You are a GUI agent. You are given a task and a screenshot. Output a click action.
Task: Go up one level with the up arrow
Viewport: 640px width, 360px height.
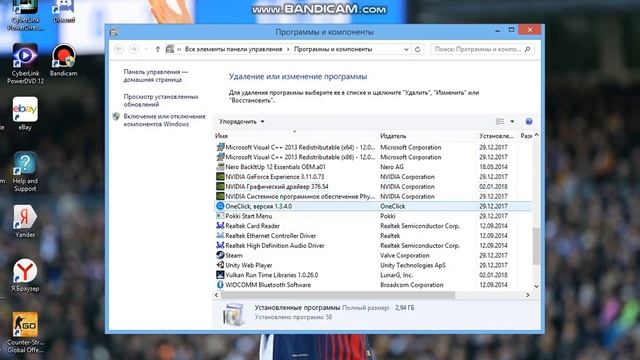(158, 49)
